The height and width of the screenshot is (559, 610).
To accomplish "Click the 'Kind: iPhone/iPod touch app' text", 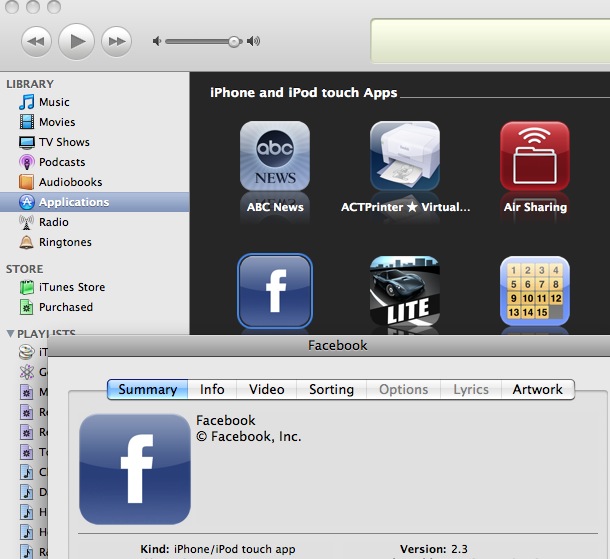I will point(218,549).
